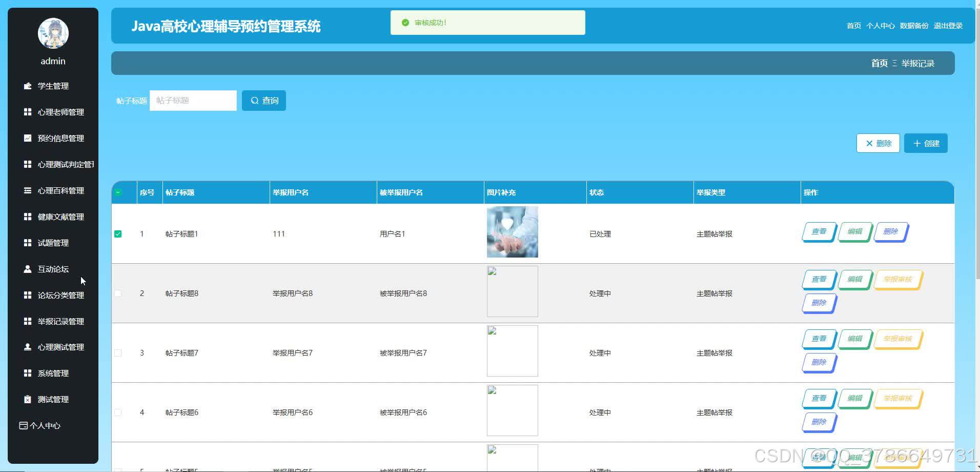Image resolution: width=980 pixels, height=472 pixels.
Task: Click 查看 for row 帖子标题8
Action: (x=819, y=279)
